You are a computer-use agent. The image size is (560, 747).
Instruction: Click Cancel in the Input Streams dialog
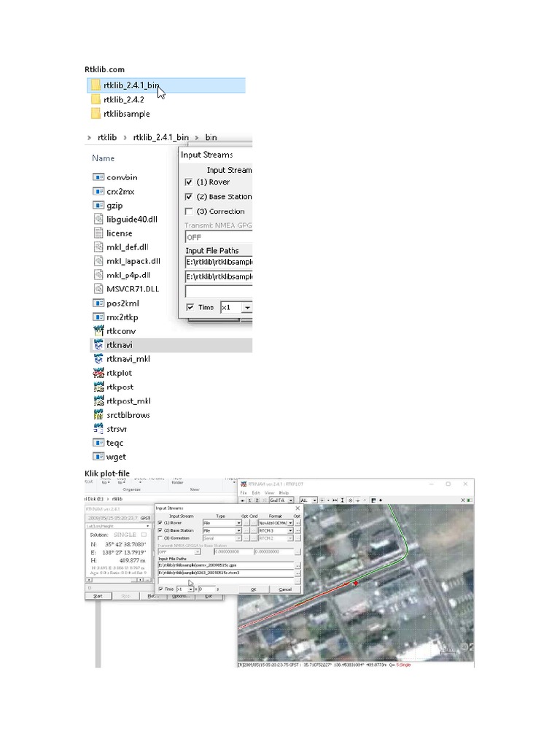tap(285, 589)
